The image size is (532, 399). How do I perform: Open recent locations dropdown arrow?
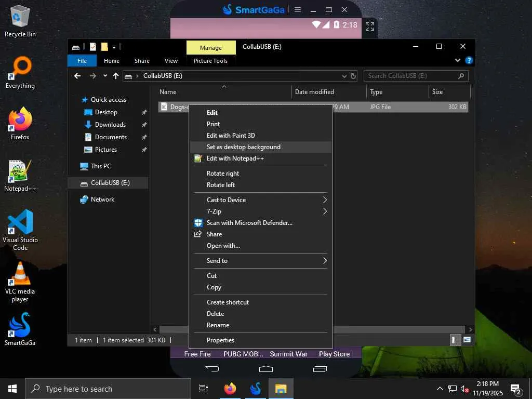tap(105, 76)
